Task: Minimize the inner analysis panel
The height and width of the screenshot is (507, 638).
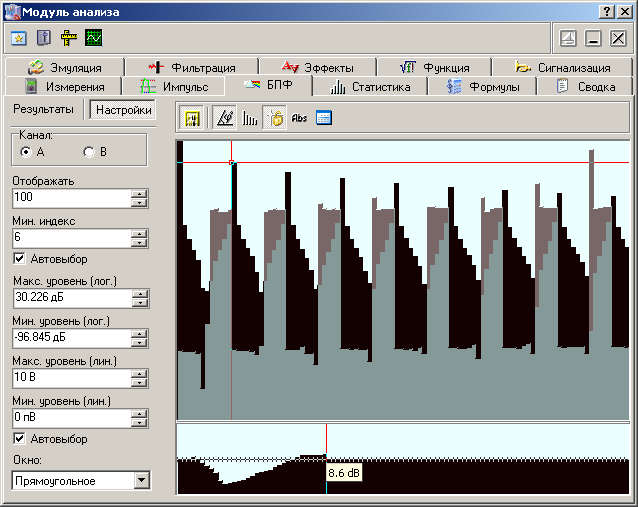Action: tap(593, 39)
